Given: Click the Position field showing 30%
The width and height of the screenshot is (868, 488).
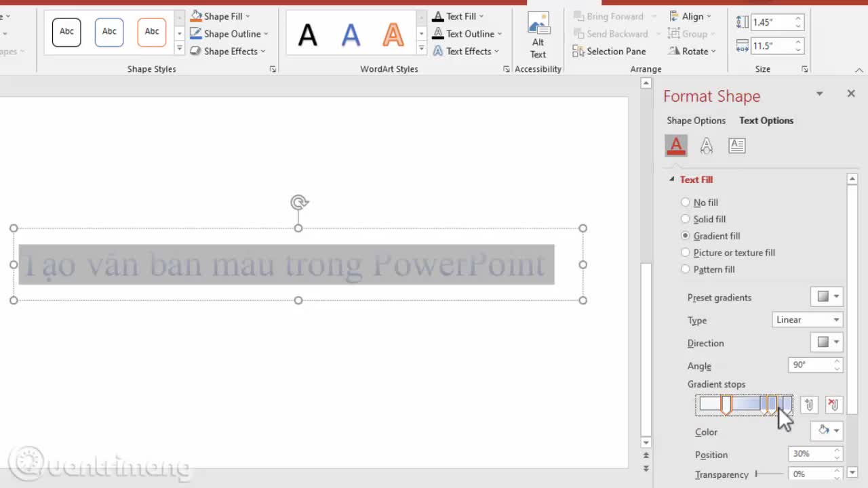Looking at the screenshot, I should point(811,454).
